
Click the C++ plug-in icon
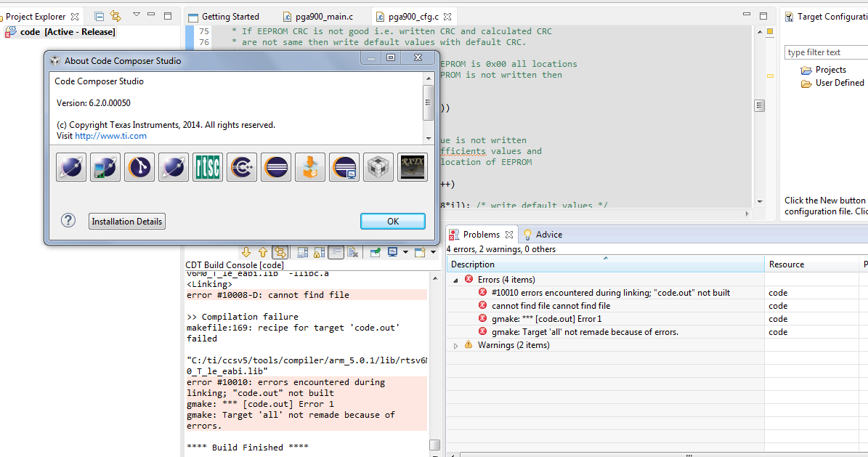(242, 167)
